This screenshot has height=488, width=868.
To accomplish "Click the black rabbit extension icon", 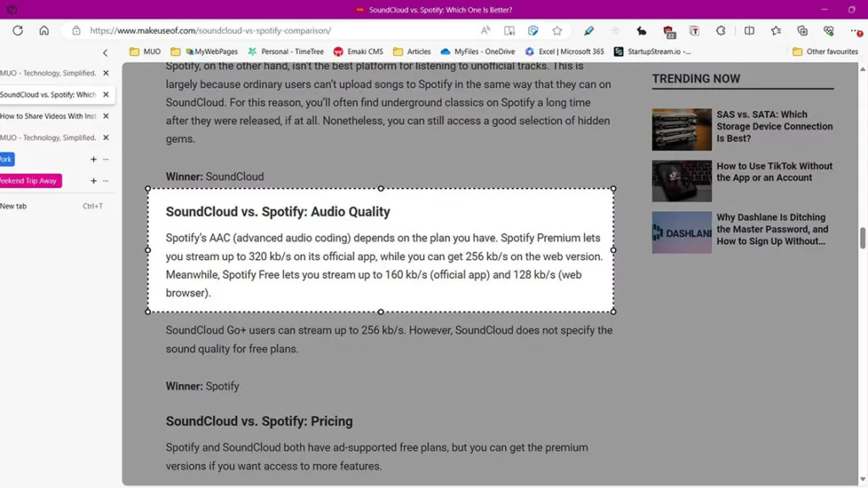I will coord(641,30).
